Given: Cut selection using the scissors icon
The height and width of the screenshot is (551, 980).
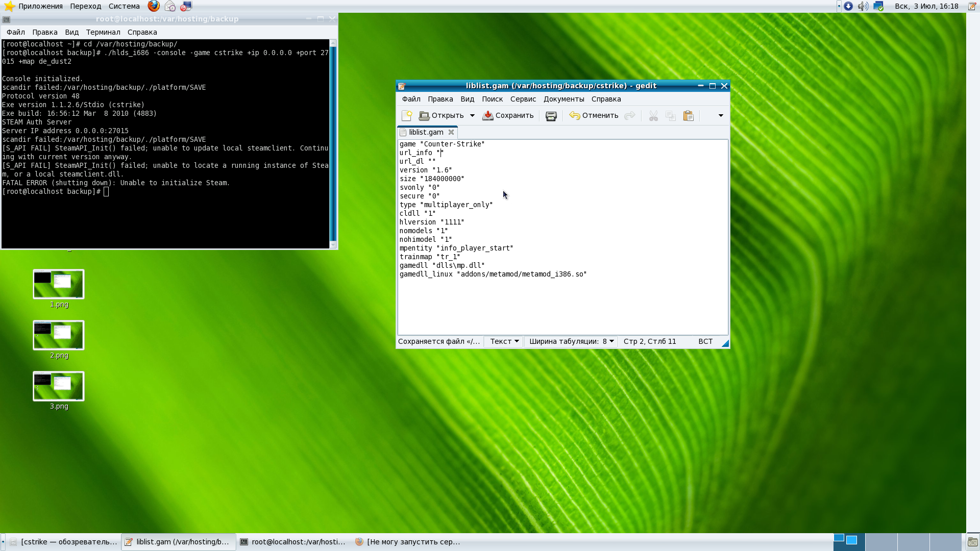Looking at the screenshot, I should (653, 116).
